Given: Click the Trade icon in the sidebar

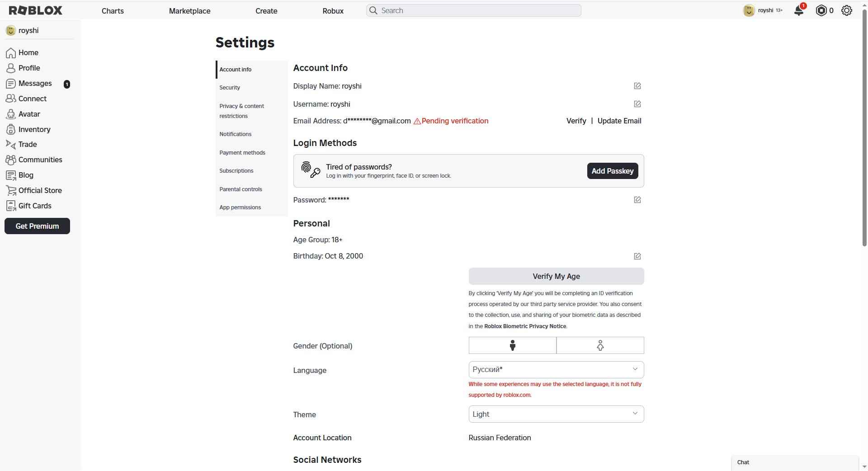Looking at the screenshot, I should tap(10, 144).
